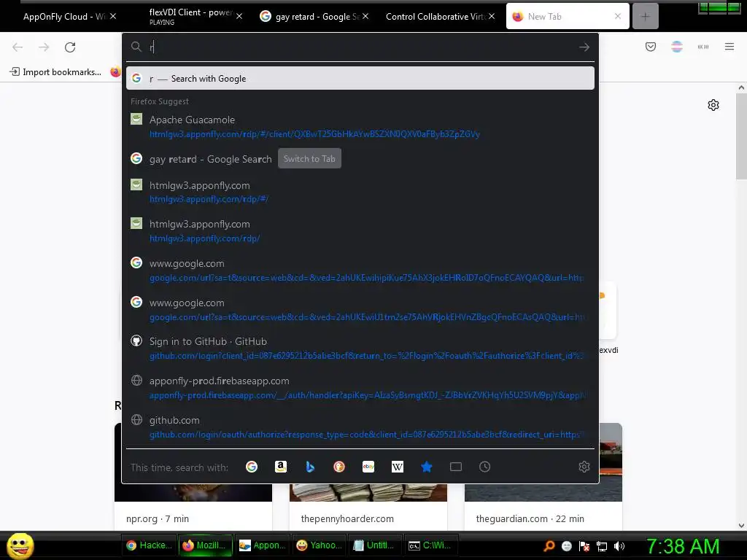Open search settings gear in dropdown
The width and height of the screenshot is (747, 560).
[x=584, y=467]
